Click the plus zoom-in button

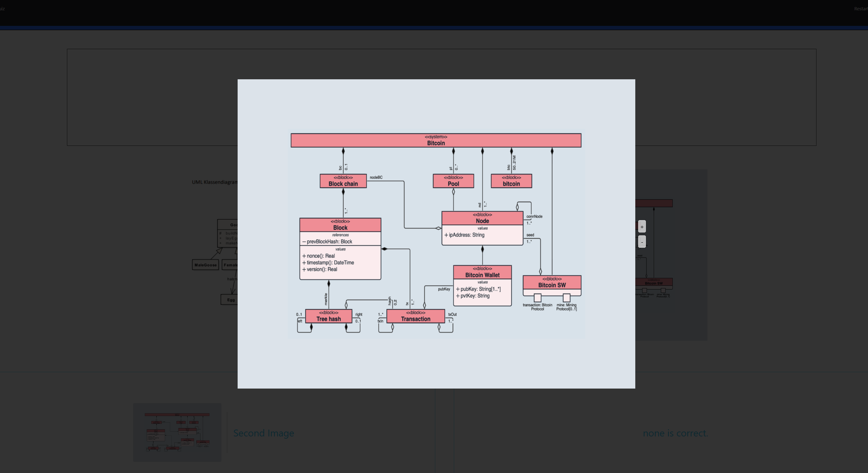642,227
